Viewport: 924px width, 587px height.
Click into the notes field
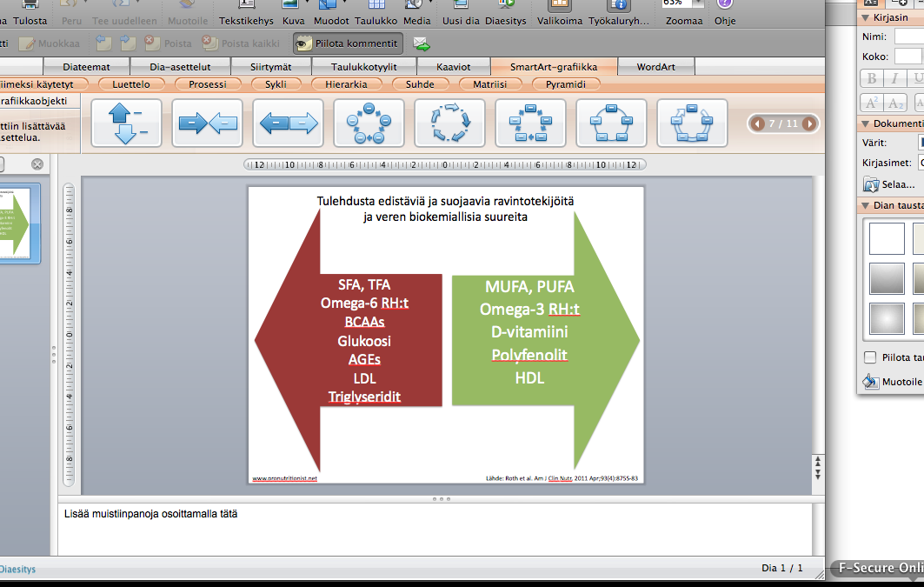(435, 530)
